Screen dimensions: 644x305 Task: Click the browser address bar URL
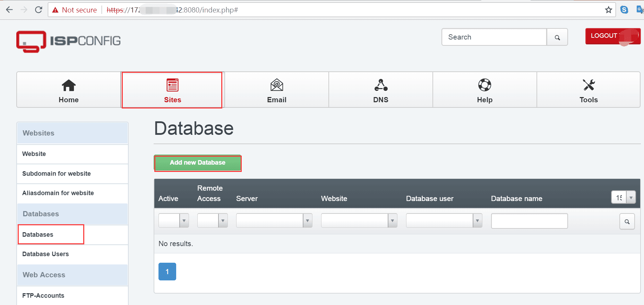coord(172,10)
